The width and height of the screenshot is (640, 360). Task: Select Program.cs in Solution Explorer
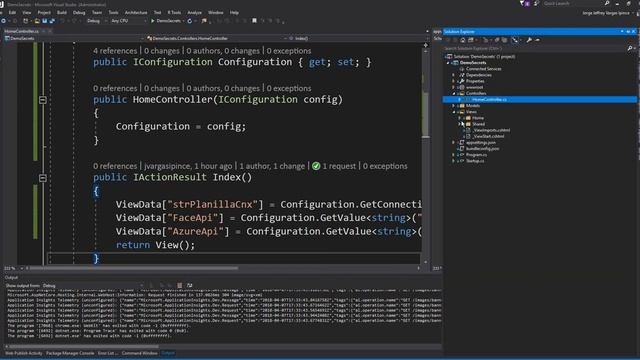coord(476,155)
